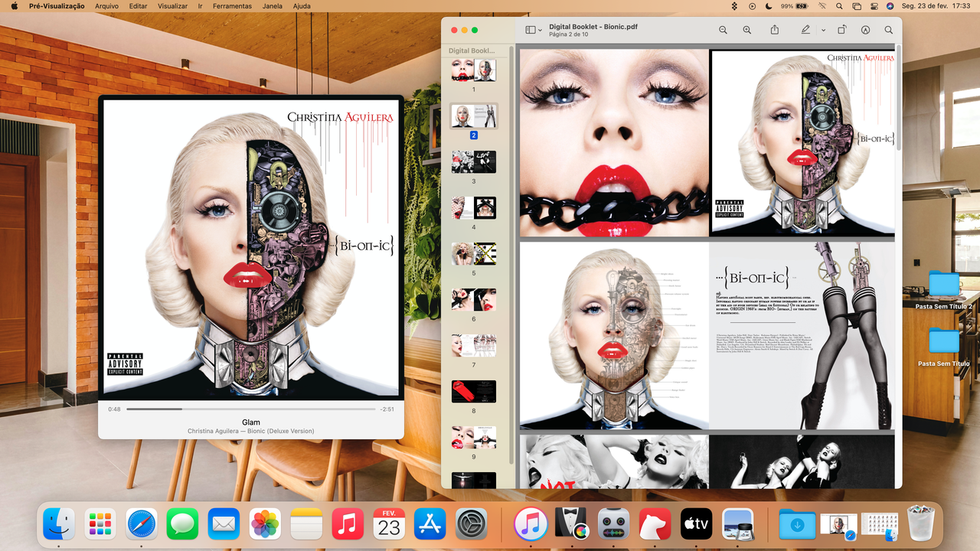
Task: Open Permute robot icon in the Dock
Action: [614, 524]
